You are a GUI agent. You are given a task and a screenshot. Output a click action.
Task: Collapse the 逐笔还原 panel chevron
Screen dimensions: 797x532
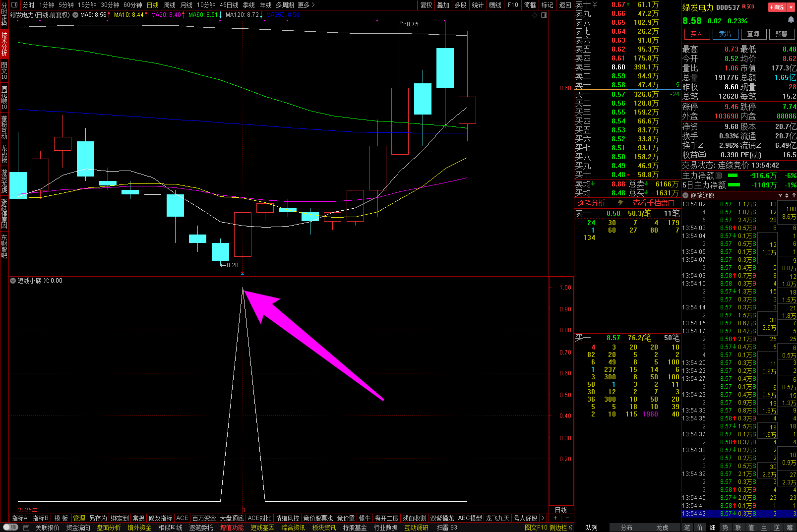coord(685,195)
